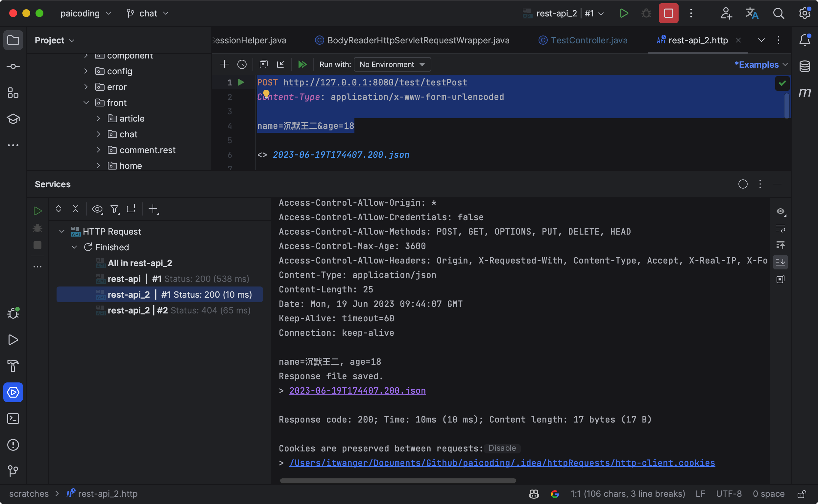Expand the config folder

click(86, 71)
